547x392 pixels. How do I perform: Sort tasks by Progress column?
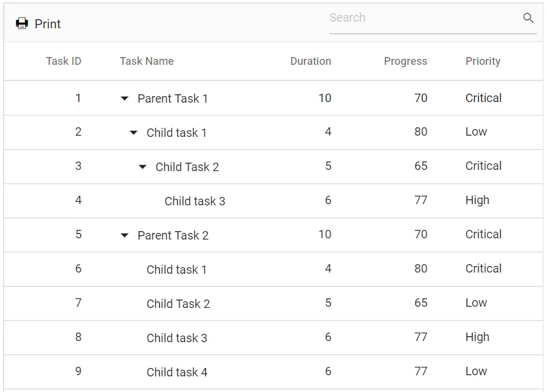click(x=405, y=61)
